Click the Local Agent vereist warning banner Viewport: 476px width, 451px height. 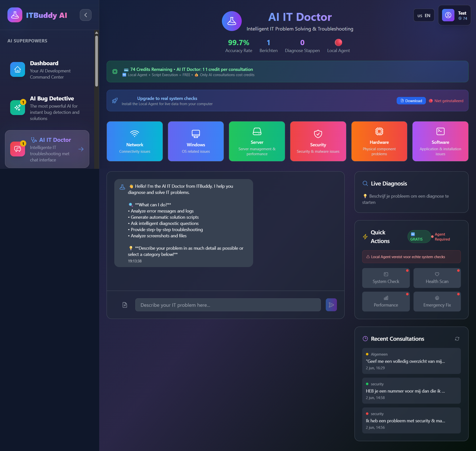click(x=411, y=257)
